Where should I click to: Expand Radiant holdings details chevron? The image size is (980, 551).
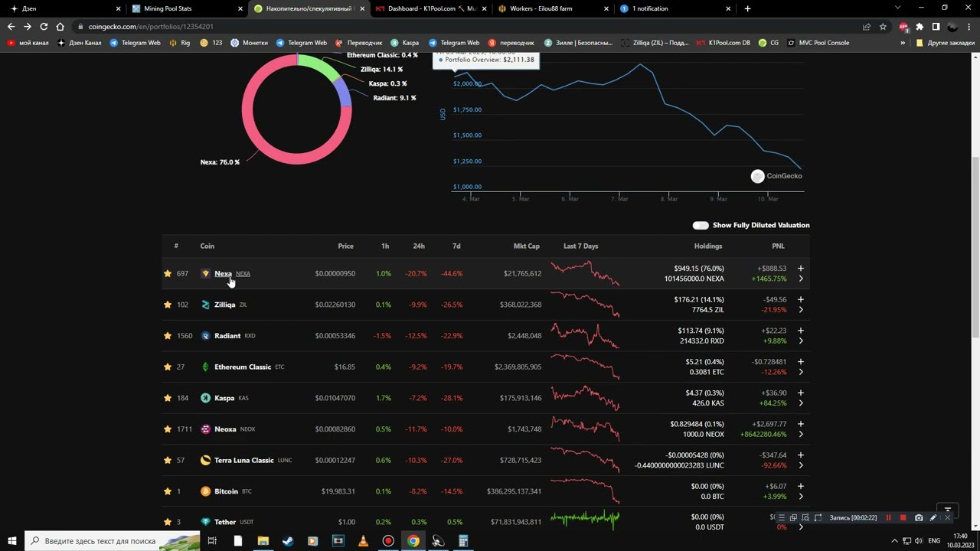tap(801, 341)
